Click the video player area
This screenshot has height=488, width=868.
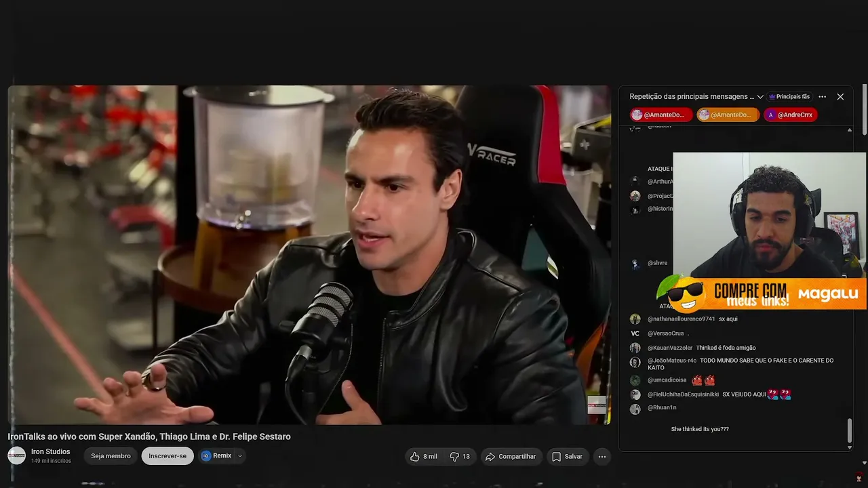309,255
